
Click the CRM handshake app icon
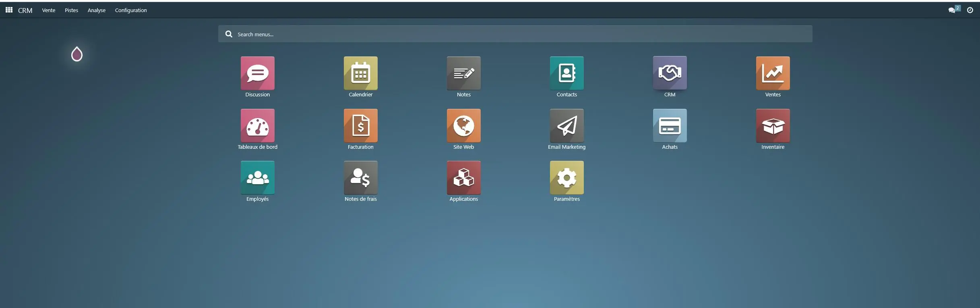pos(670,73)
